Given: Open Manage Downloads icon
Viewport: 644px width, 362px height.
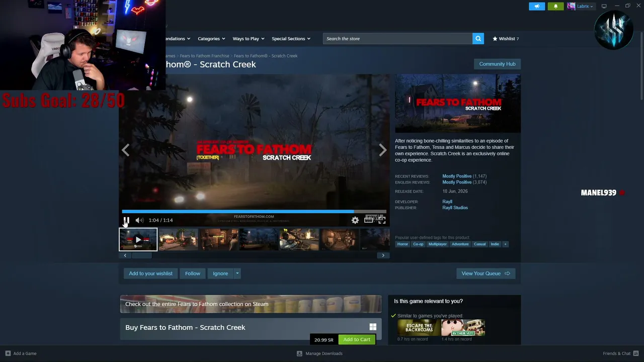Looking at the screenshot, I should click(299, 353).
